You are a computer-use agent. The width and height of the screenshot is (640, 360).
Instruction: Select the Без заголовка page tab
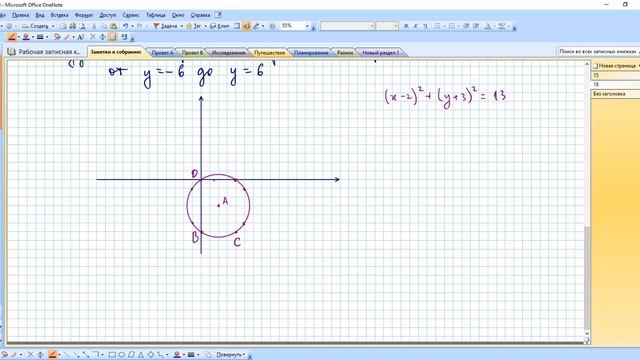point(616,94)
